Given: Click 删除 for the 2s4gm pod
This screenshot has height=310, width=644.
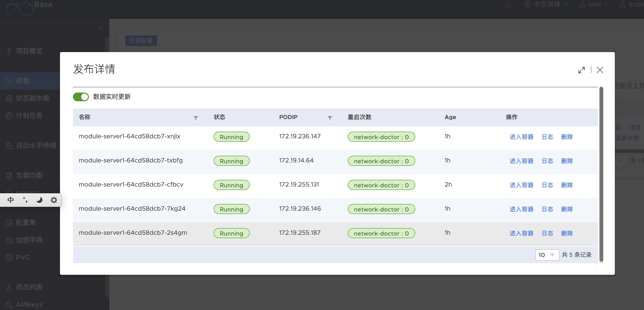Looking at the screenshot, I should click(x=567, y=233).
